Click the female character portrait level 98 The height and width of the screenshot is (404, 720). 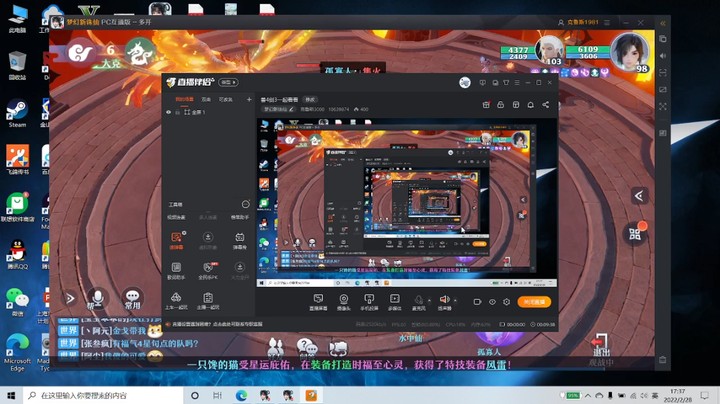coord(630,52)
